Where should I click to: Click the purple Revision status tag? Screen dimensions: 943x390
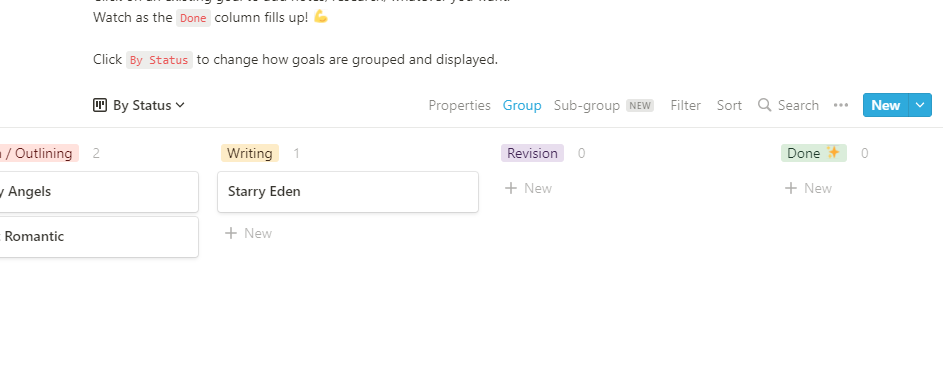coord(532,153)
